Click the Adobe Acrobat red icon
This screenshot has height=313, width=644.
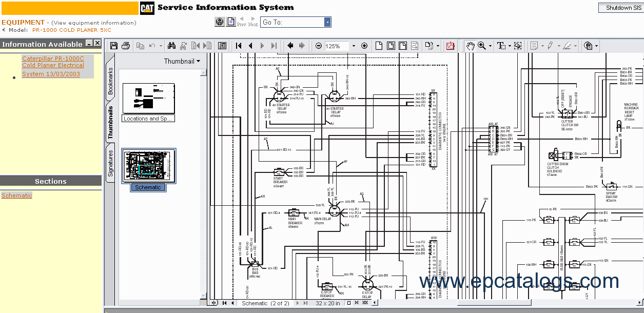[450, 46]
